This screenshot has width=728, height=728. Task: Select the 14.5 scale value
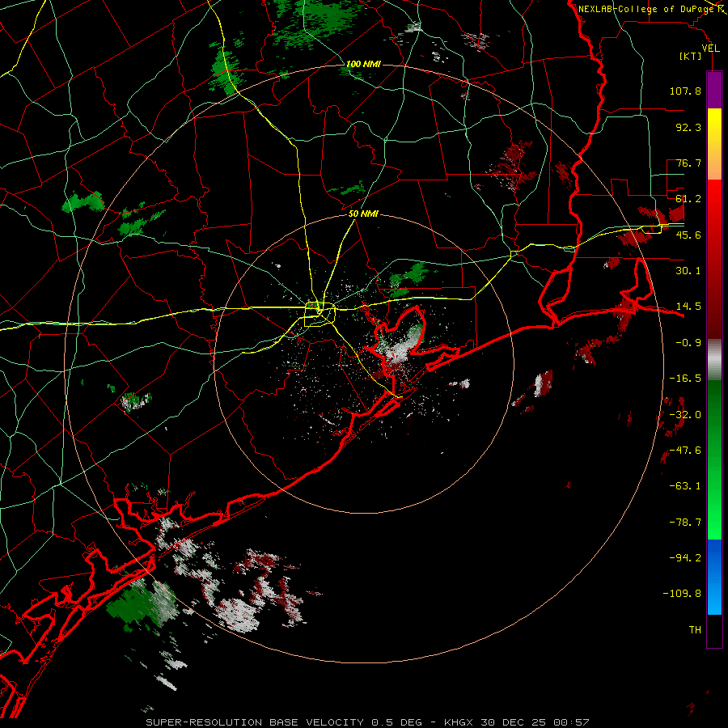tap(688, 307)
